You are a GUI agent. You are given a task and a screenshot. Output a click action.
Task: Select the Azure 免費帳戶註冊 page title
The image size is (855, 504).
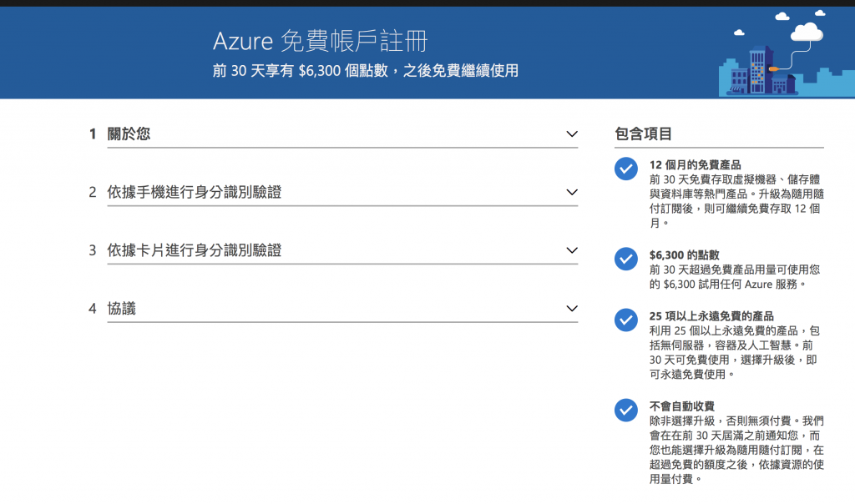320,42
